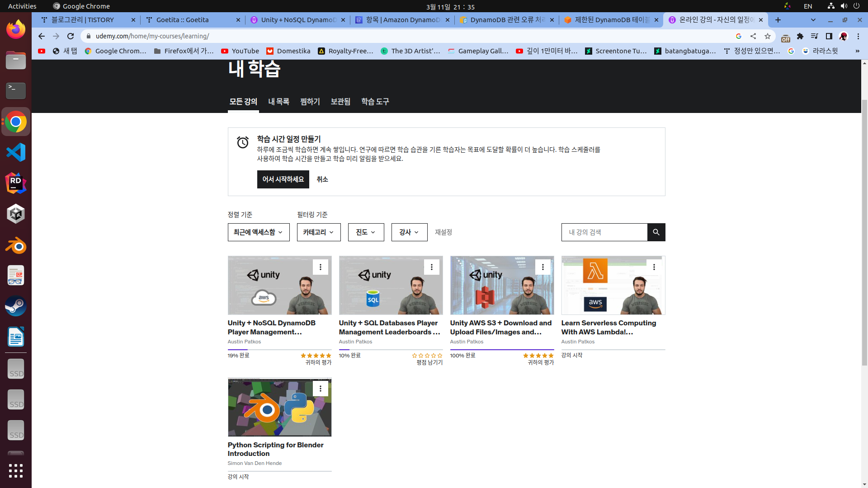The height and width of the screenshot is (488, 868).
Task: Launch Blender from the Ubuntu dock
Action: [16, 245]
